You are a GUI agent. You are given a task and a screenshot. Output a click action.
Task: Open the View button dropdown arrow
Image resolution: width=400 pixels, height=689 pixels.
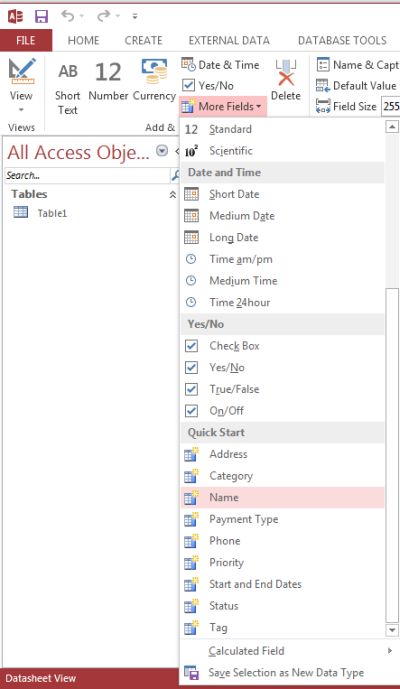[21, 109]
